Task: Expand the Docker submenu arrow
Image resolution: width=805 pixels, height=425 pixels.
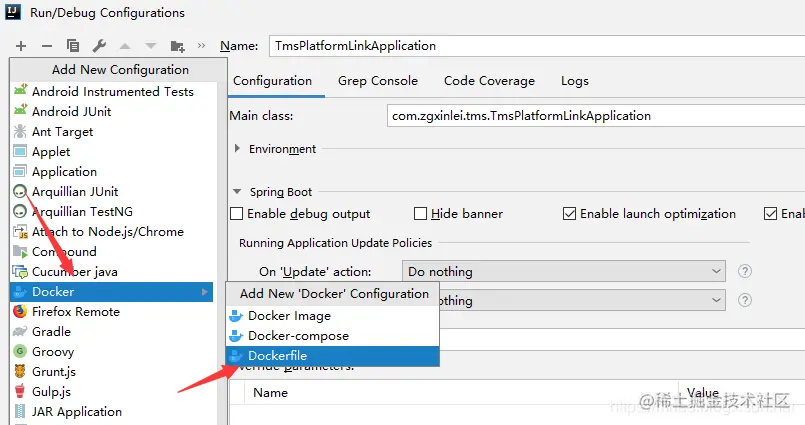Action: point(205,292)
